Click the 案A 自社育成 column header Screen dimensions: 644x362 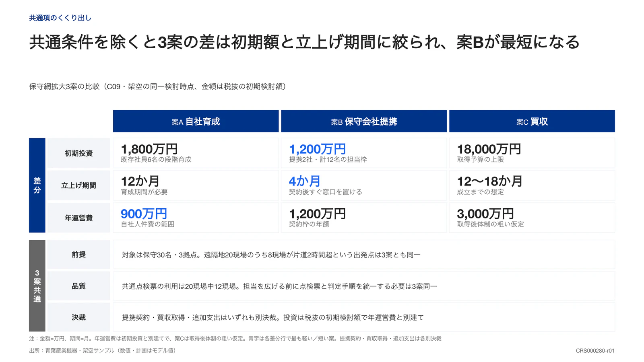coord(196,121)
